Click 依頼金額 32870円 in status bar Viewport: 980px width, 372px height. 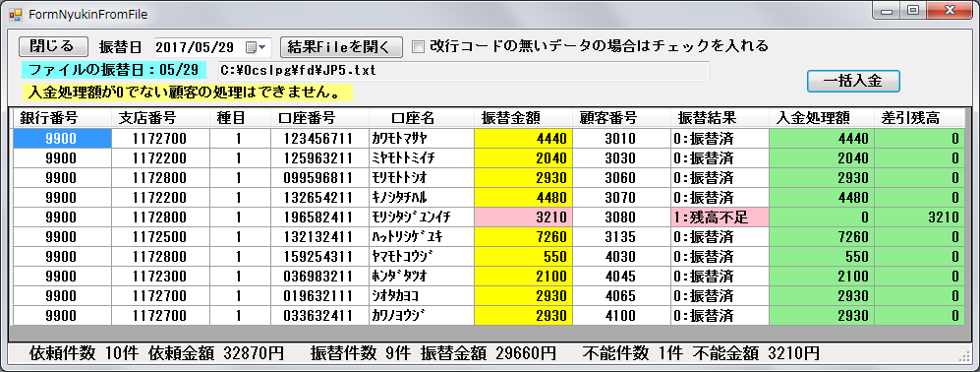(x=215, y=353)
